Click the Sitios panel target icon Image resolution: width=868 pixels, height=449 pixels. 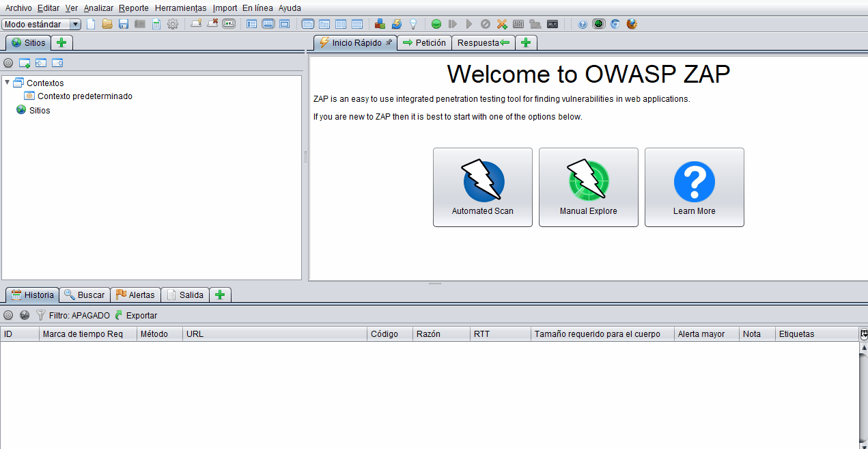pyautogui.click(x=8, y=63)
